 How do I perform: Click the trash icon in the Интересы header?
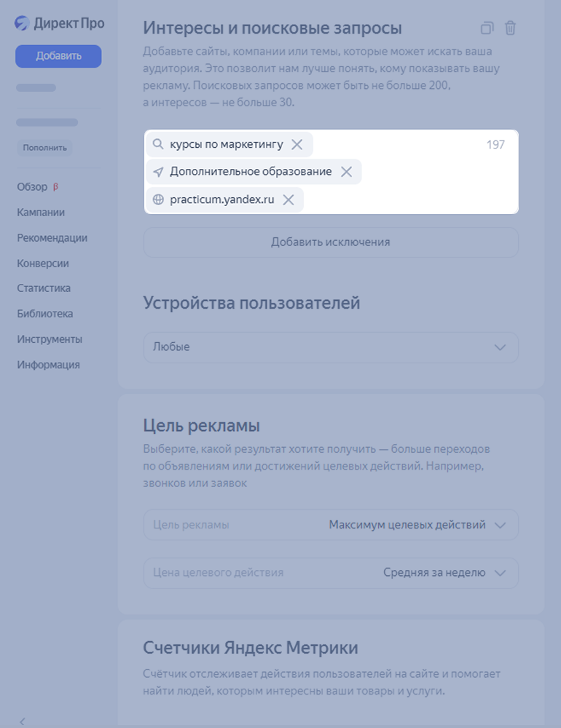coord(510,28)
